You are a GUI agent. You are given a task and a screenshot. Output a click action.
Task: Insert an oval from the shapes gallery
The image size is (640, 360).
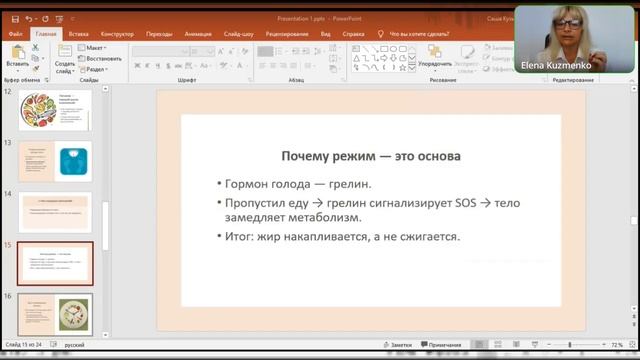393,49
